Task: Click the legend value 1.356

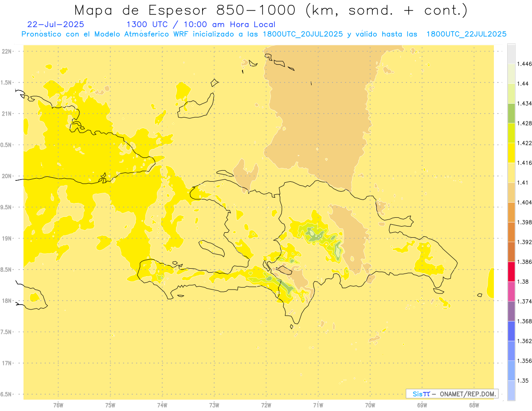Action: pos(524,360)
